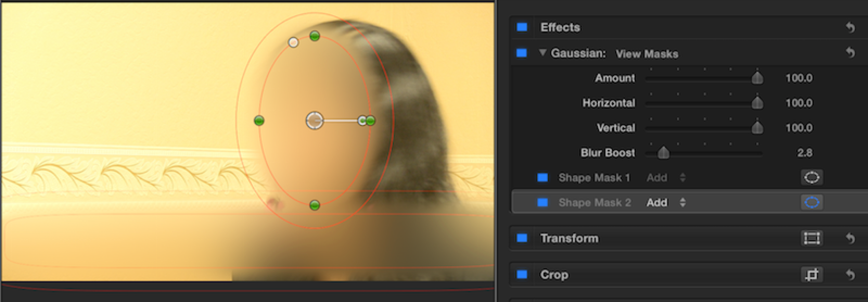
Task: Disable Shape Mask 1 checkbox
Action: pos(542,177)
